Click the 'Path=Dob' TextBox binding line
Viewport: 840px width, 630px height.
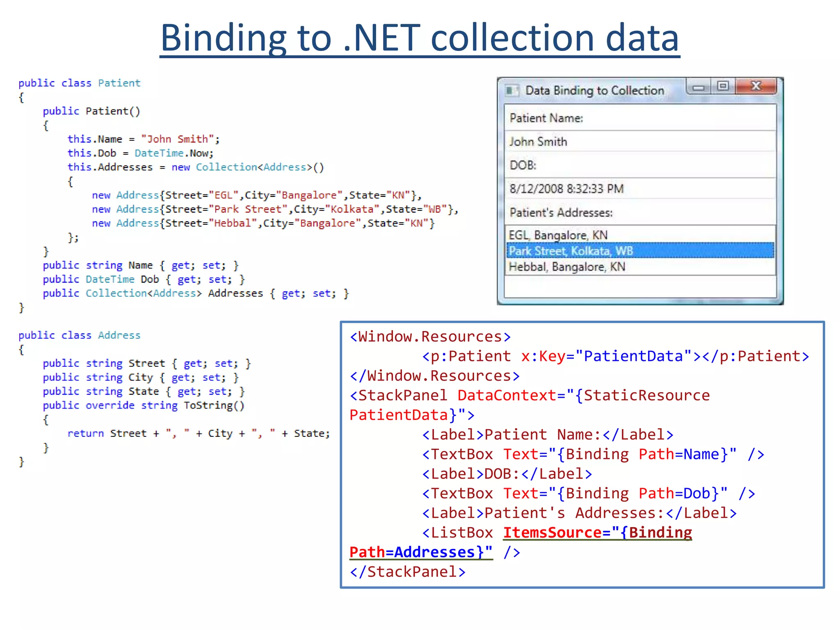click(x=589, y=493)
